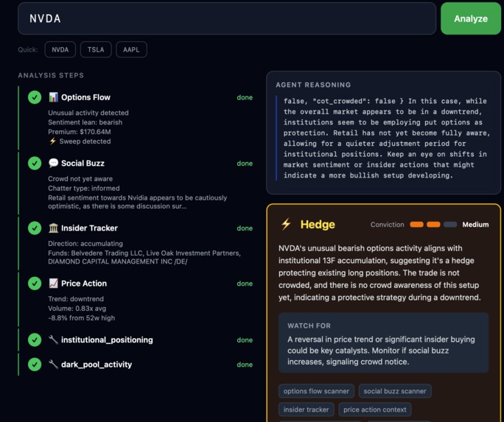Click the Unusual activity detected line
Image resolution: width=504 pixels, height=422 pixels.
point(88,113)
